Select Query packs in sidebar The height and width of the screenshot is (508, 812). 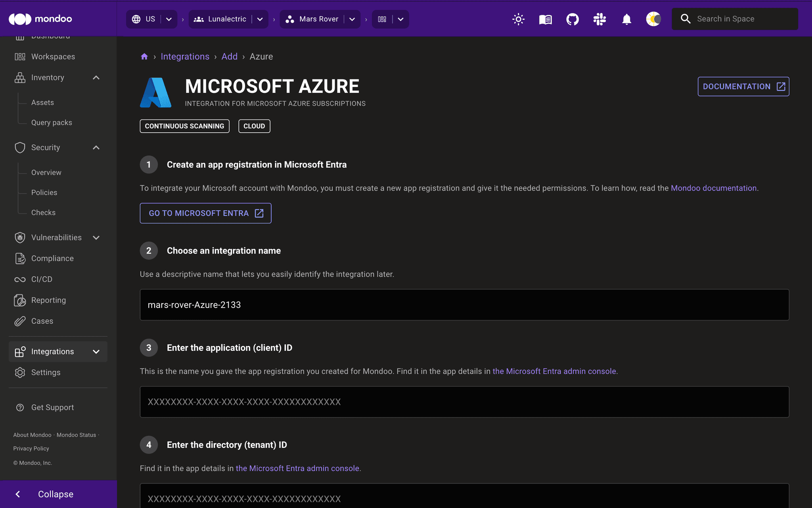52,123
